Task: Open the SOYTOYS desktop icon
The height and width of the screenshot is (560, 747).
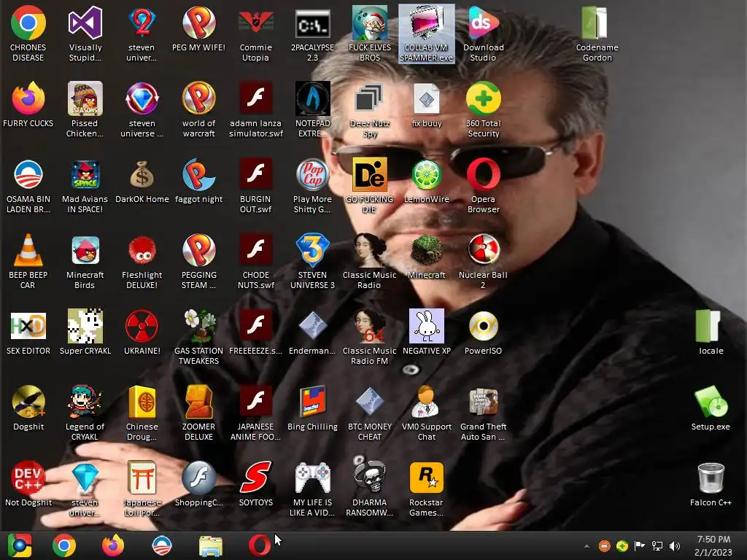Action: [x=256, y=477]
